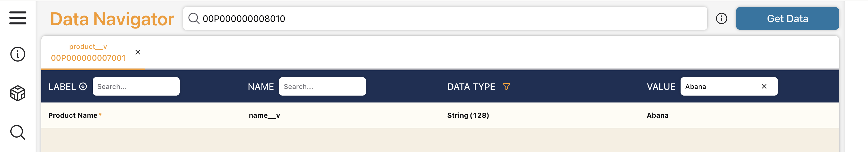Click the sidebar magnifier search icon

[x=18, y=132]
